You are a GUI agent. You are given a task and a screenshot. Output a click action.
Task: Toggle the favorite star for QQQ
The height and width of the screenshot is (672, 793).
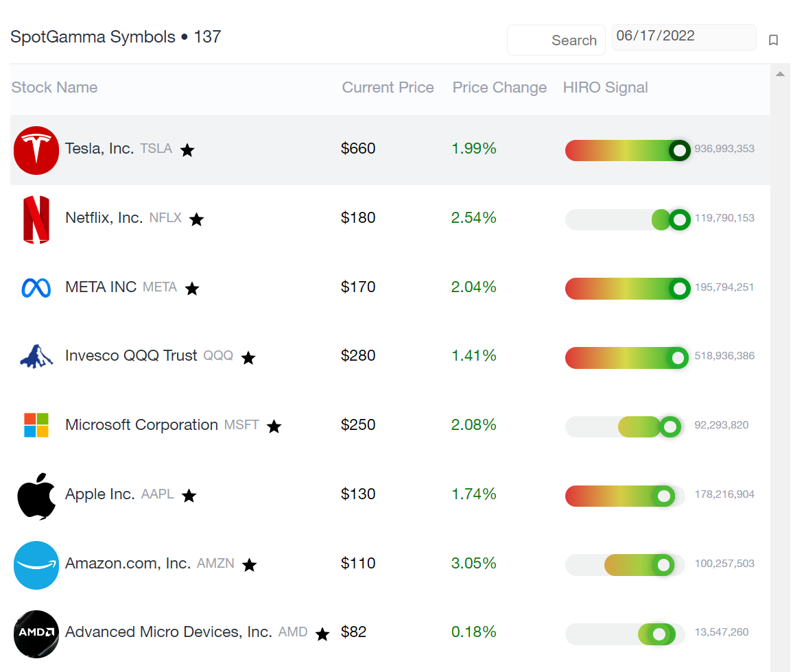tap(248, 357)
